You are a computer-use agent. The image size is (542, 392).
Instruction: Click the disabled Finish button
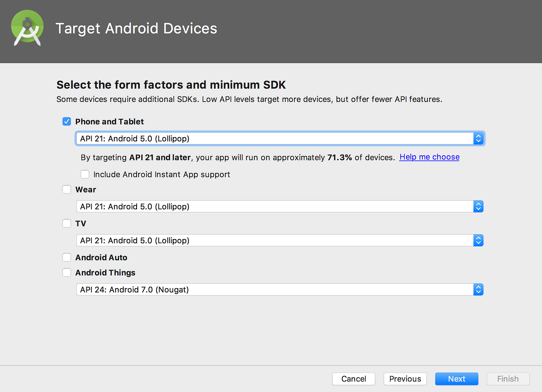tap(508, 379)
